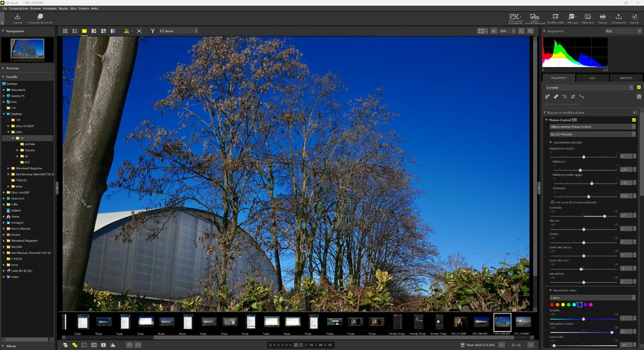Select the four-image comparison view
Image resolution: width=644 pixels, height=350 pixels.
[x=104, y=31]
